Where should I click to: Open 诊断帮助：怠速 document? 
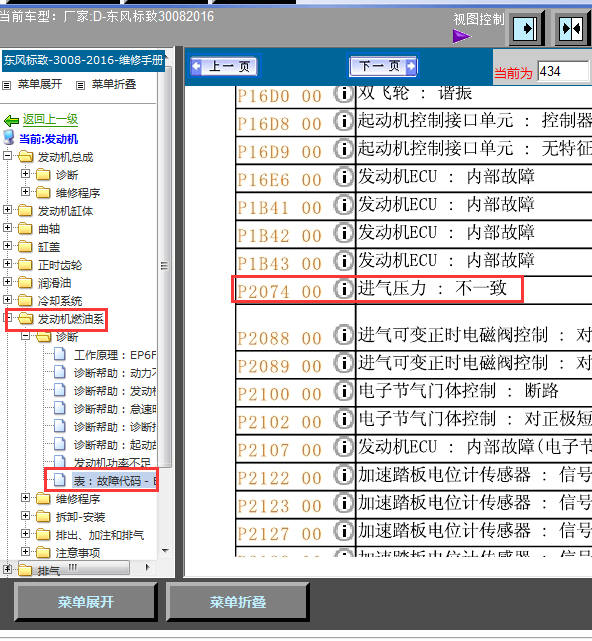(115, 409)
